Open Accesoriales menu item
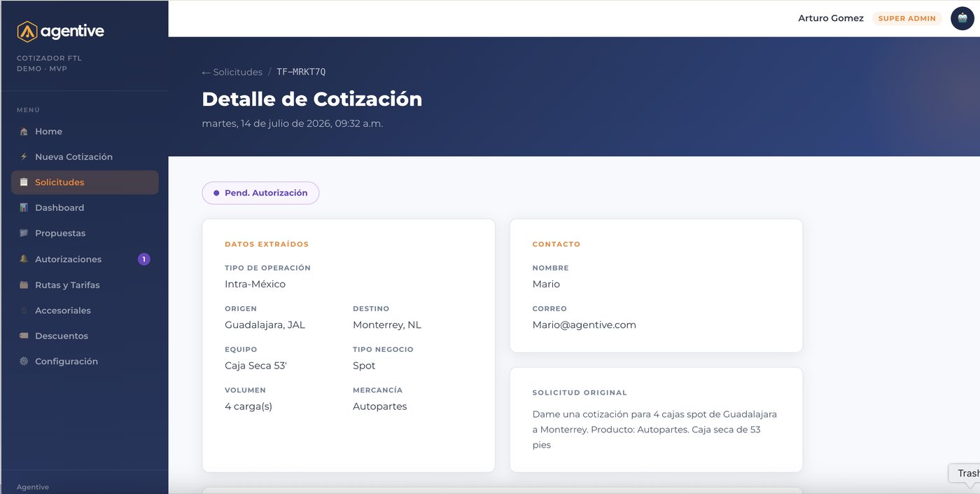Screen dimensions: 980x494 (85, 310)
